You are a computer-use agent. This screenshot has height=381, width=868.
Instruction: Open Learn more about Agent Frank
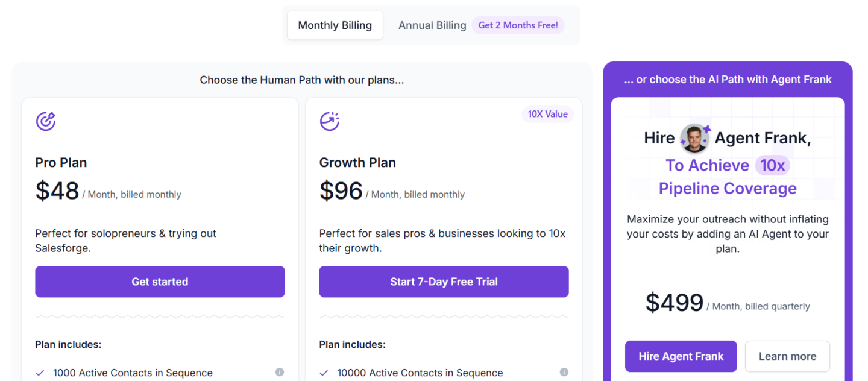tap(787, 356)
